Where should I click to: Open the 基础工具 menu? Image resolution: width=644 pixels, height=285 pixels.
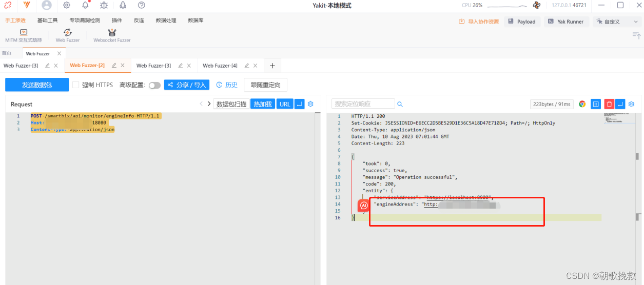point(47,21)
